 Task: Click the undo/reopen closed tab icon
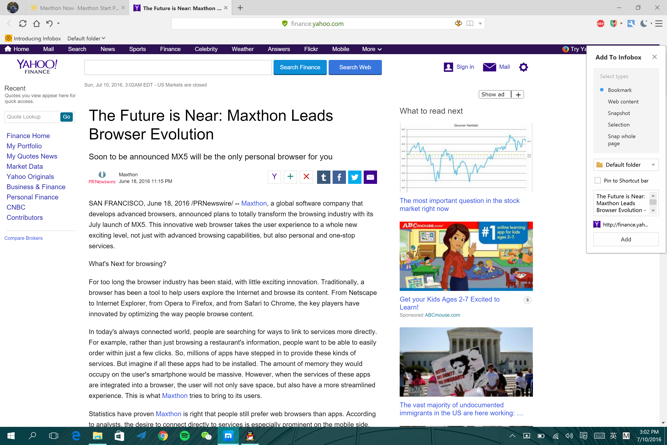pyautogui.click(x=49, y=24)
